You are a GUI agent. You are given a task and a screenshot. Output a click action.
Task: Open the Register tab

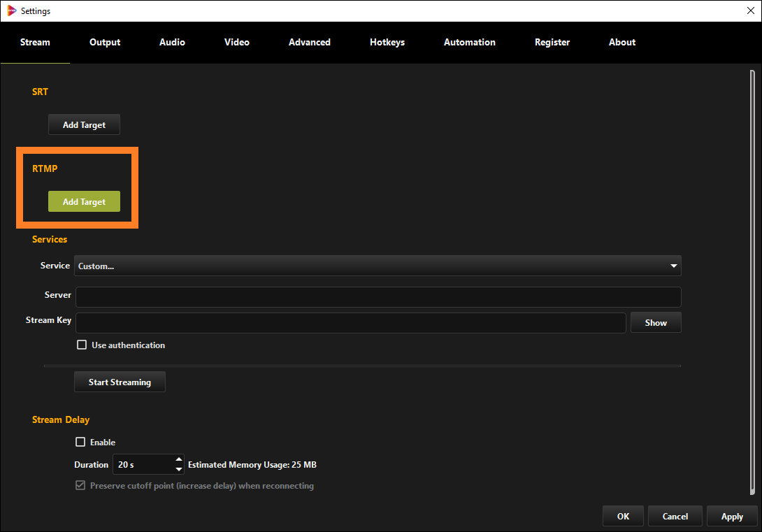click(x=552, y=42)
